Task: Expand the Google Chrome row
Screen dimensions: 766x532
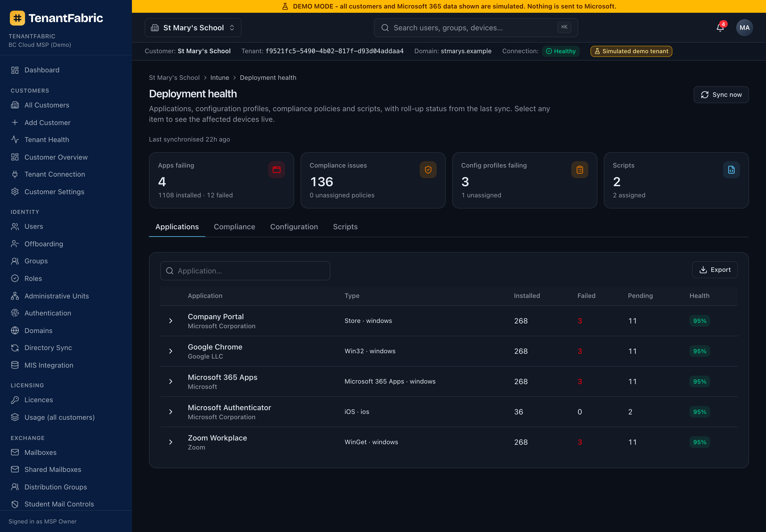Action: 171,351
